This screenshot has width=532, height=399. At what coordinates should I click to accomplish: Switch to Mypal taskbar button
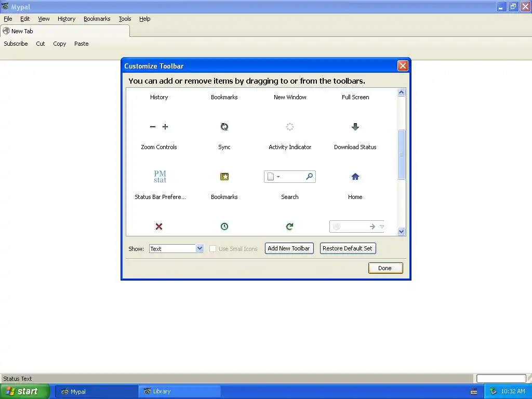tap(96, 392)
